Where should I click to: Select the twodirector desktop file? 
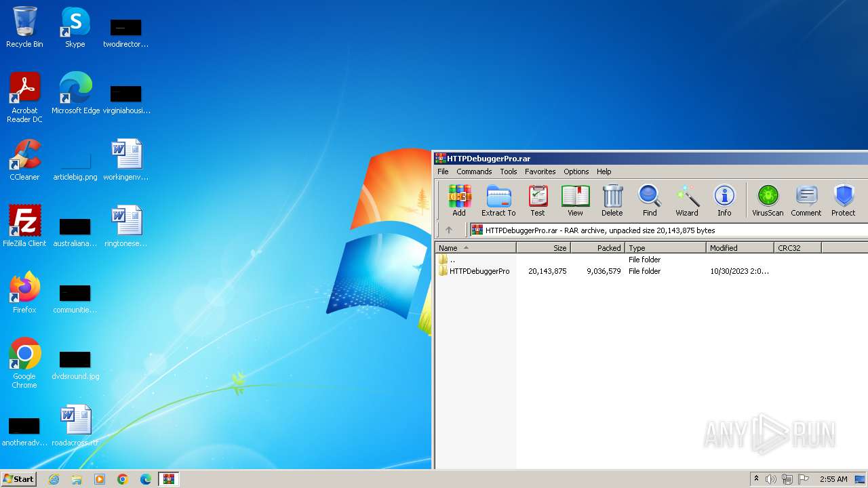(x=126, y=33)
